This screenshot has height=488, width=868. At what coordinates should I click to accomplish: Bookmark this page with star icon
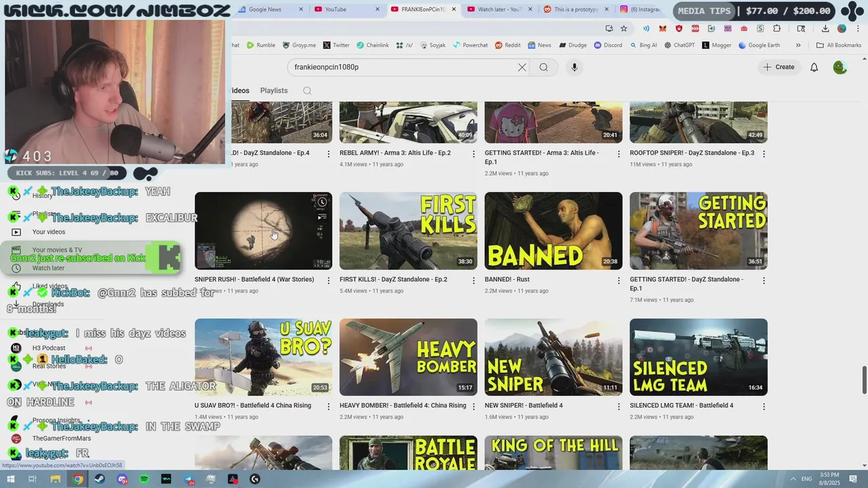click(x=624, y=28)
